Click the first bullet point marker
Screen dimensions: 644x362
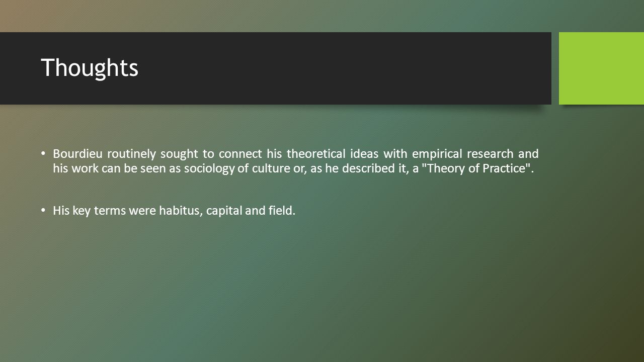[43, 153]
